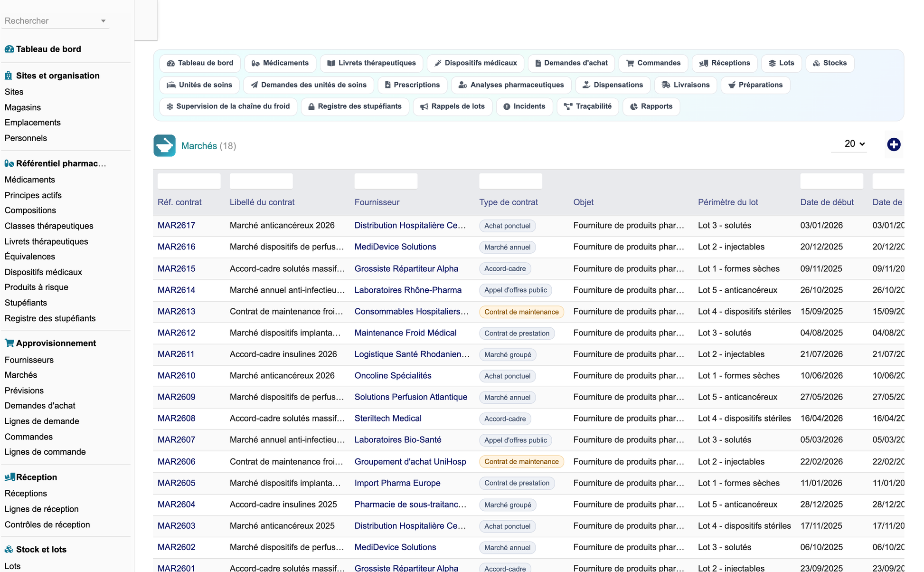Open contract MAR2613 link
Viewport: 924px width, 572px height.
click(x=176, y=312)
